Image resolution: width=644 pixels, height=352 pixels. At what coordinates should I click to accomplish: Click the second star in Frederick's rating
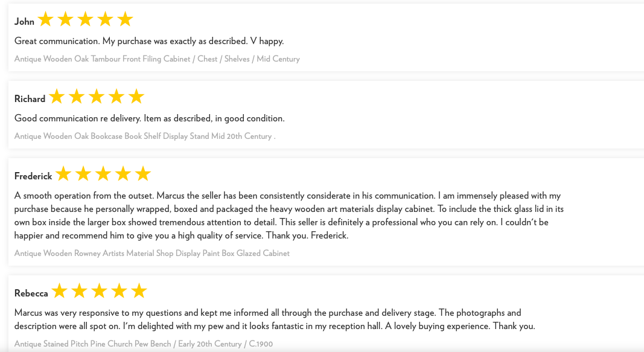[83, 174]
